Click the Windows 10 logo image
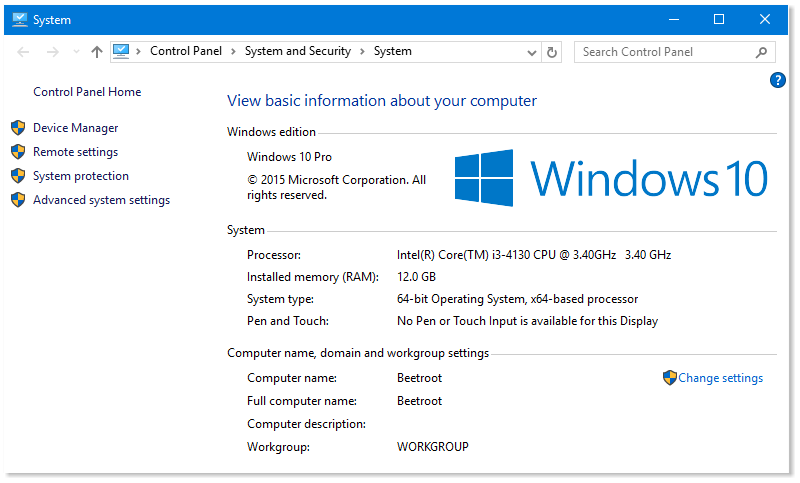This screenshot has width=800, height=483. click(x=611, y=178)
